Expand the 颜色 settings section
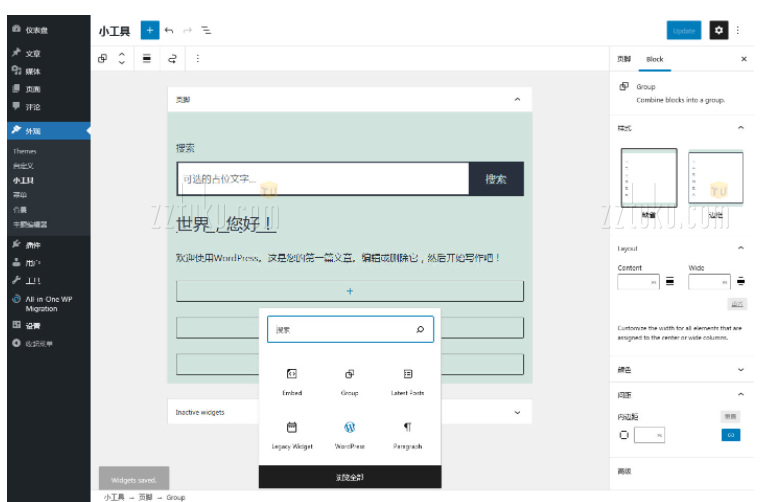768x502 pixels. pyautogui.click(x=740, y=370)
